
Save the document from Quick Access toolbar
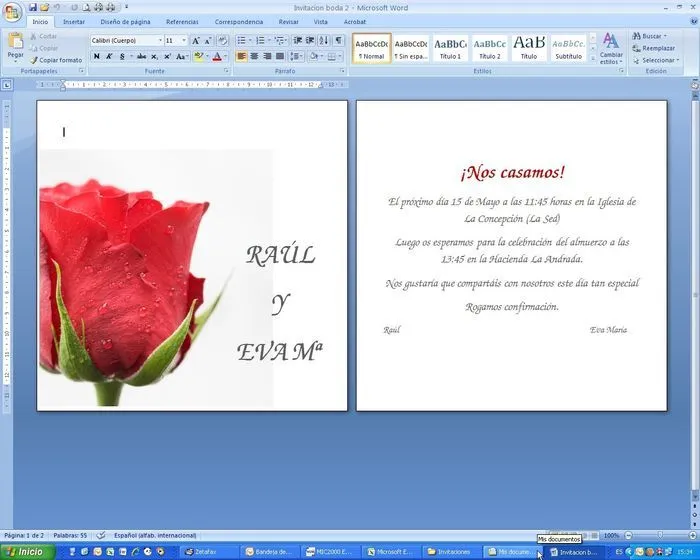click(33, 7)
